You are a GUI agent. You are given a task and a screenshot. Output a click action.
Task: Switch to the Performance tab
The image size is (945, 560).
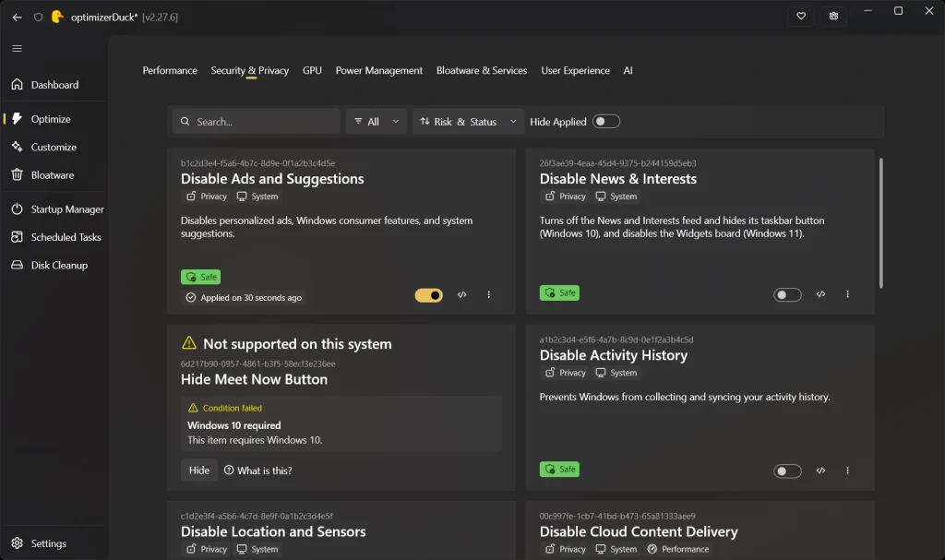click(x=170, y=70)
